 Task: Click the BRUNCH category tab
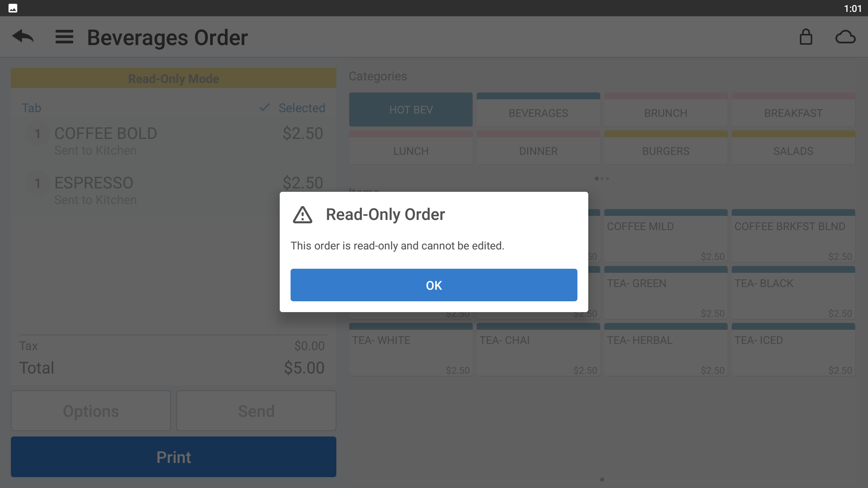click(x=665, y=113)
